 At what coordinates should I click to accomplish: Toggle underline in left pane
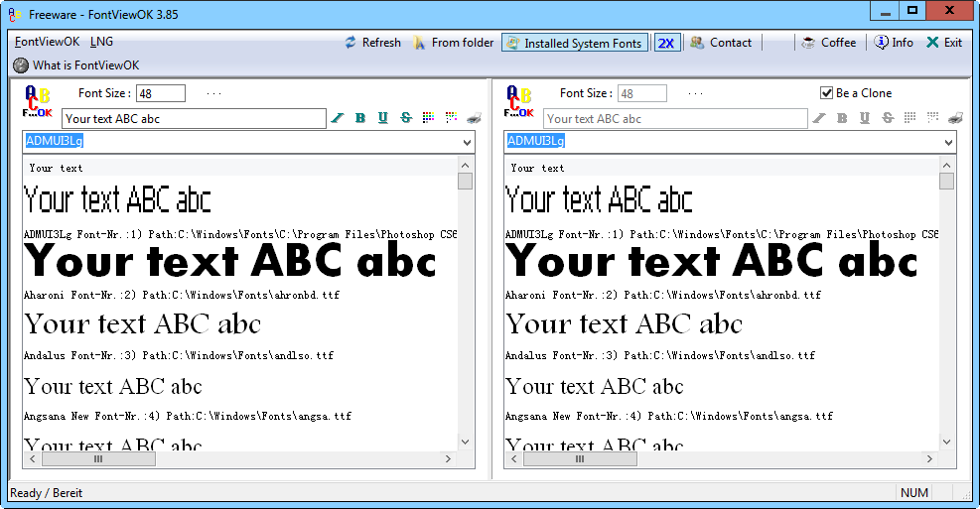383,117
